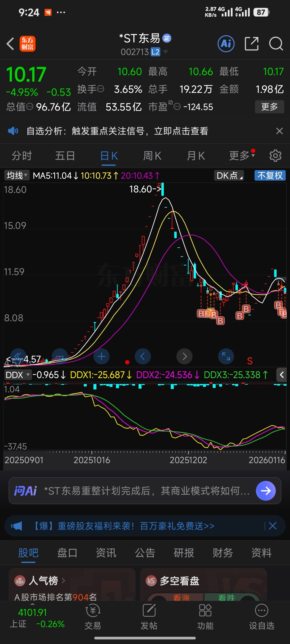Open 功能 functions icon in bottom bar
Image resolution: width=290 pixels, height=644 pixels.
click(205, 617)
